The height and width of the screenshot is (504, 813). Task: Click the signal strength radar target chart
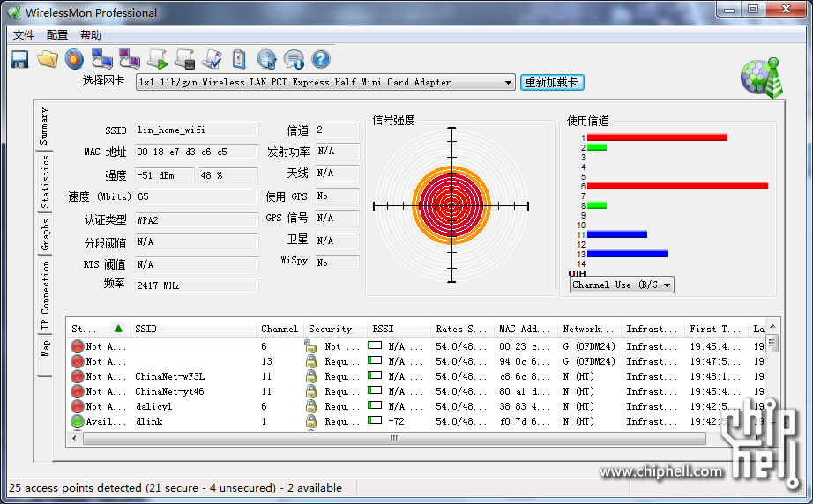pyautogui.click(x=451, y=205)
